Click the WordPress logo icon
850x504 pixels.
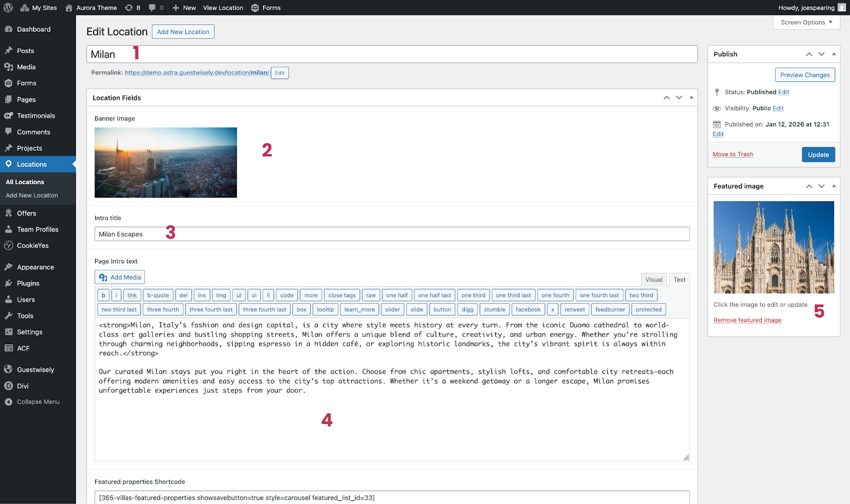pyautogui.click(x=8, y=7)
